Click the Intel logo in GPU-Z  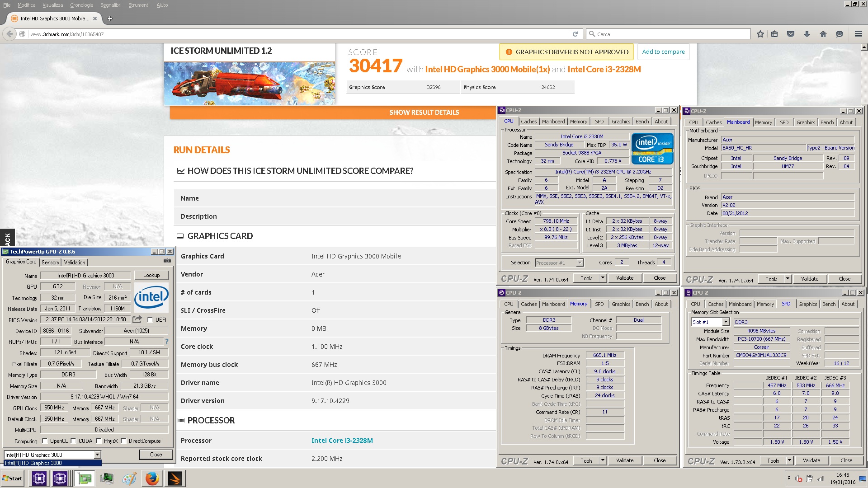click(x=151, y=297)
